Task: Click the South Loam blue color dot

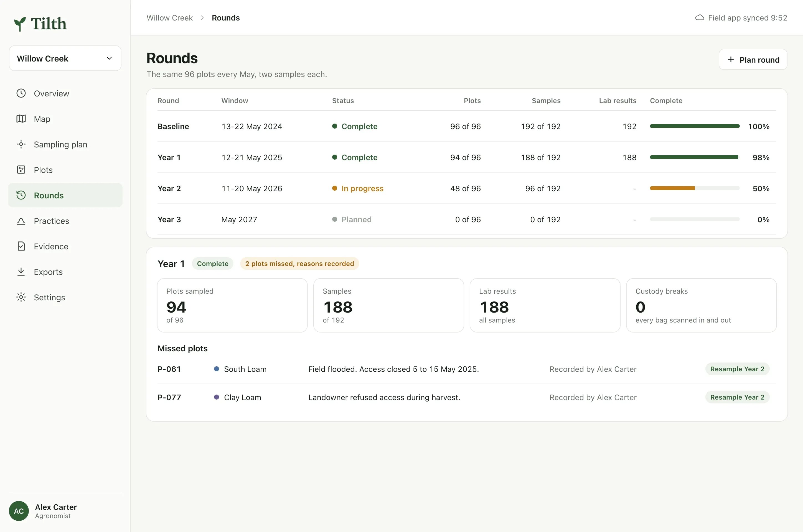Action: tap(216, 369)
